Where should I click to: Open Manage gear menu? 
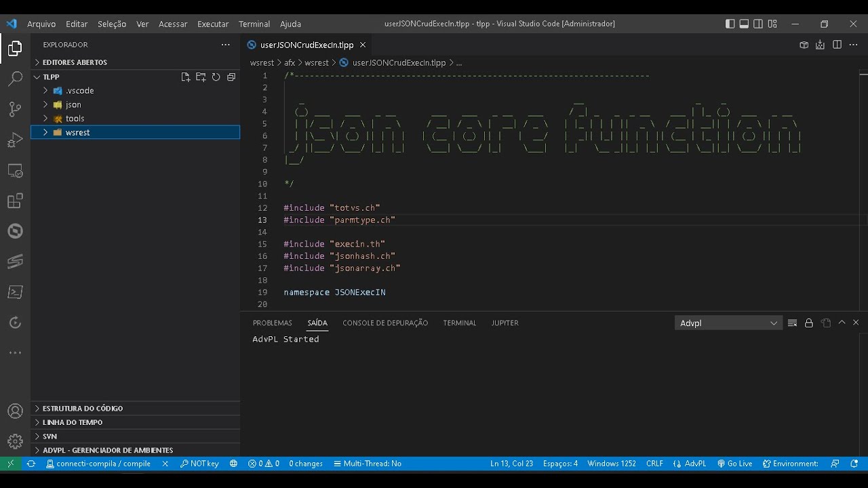click(15, 442)
